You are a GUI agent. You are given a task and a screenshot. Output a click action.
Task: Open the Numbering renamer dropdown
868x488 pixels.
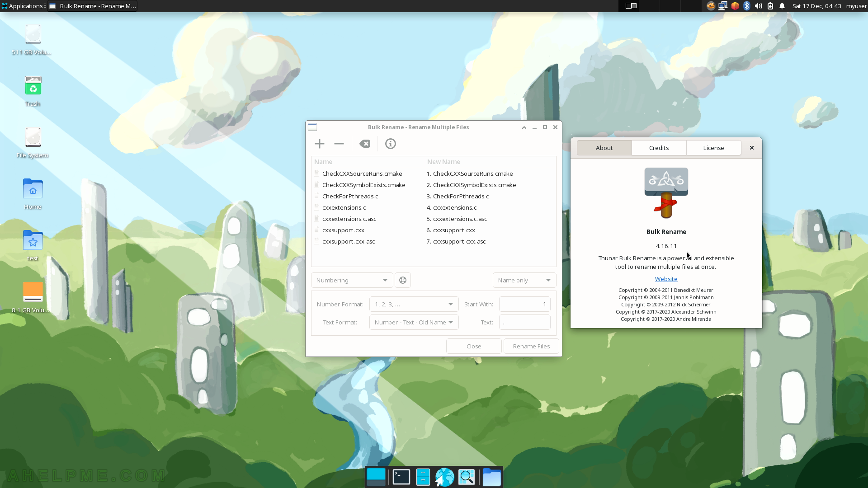[352, 280]
